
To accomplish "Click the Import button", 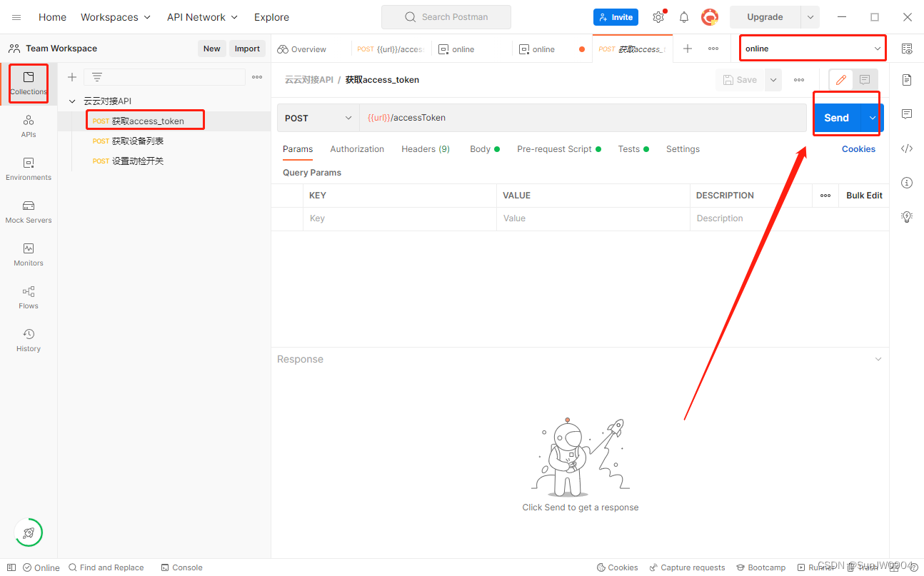I will pos(247,49).
